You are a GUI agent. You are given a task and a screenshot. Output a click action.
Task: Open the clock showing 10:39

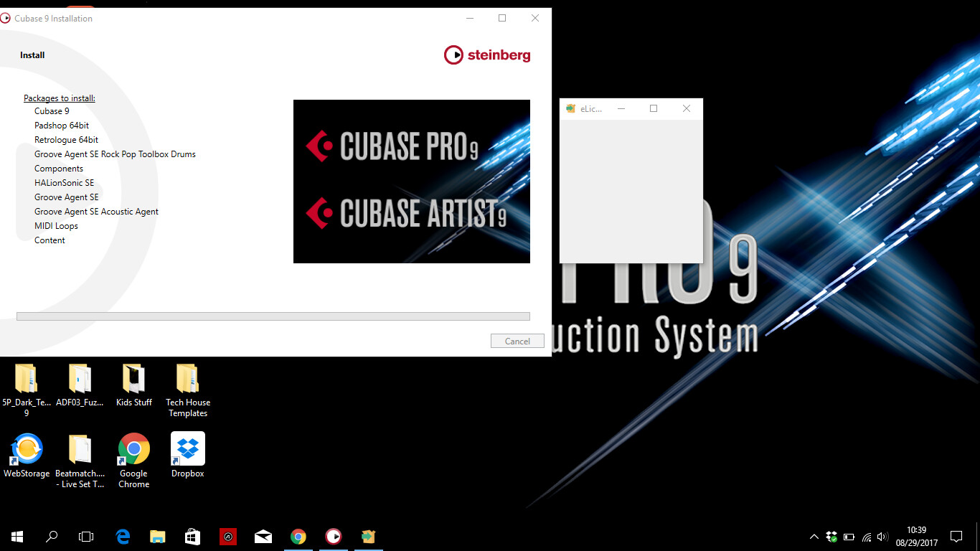point(916,537)
